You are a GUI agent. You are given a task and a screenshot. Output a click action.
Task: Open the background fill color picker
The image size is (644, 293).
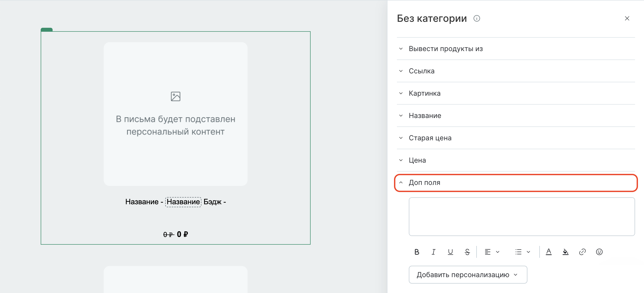point(565,252)
